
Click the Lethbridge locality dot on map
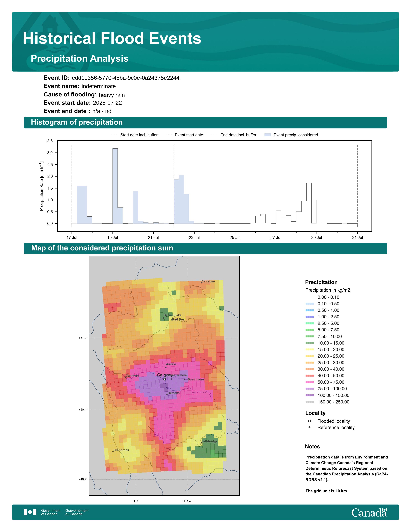click(201, 443)
